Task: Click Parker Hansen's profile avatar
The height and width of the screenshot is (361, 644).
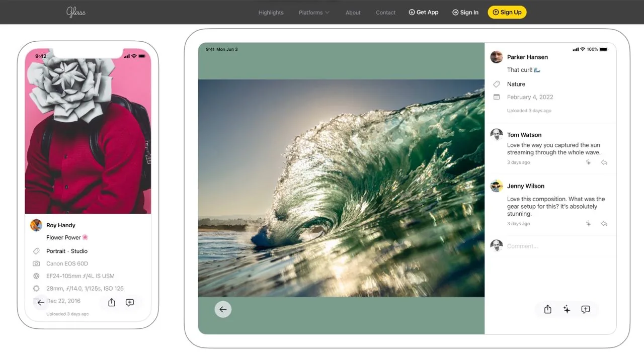Action: [497, 57]
